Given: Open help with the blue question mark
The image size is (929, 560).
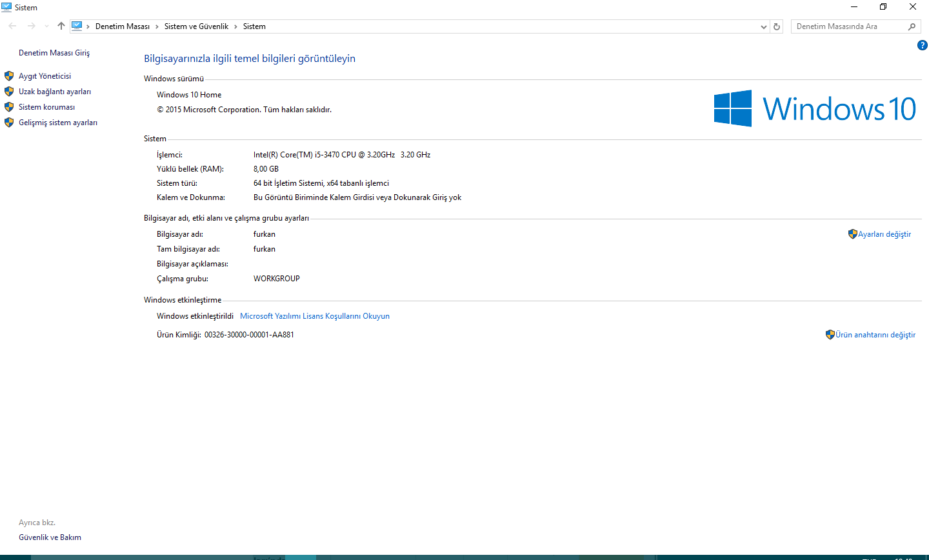Looking at the screenshot, I should (923, 45).
